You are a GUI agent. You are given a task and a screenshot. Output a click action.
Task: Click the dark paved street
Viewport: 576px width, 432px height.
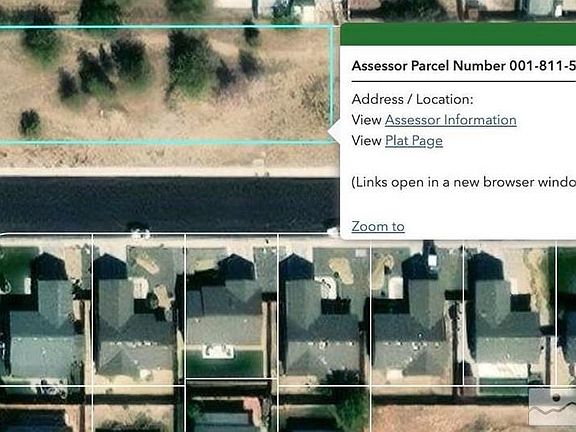coord(169,204)
